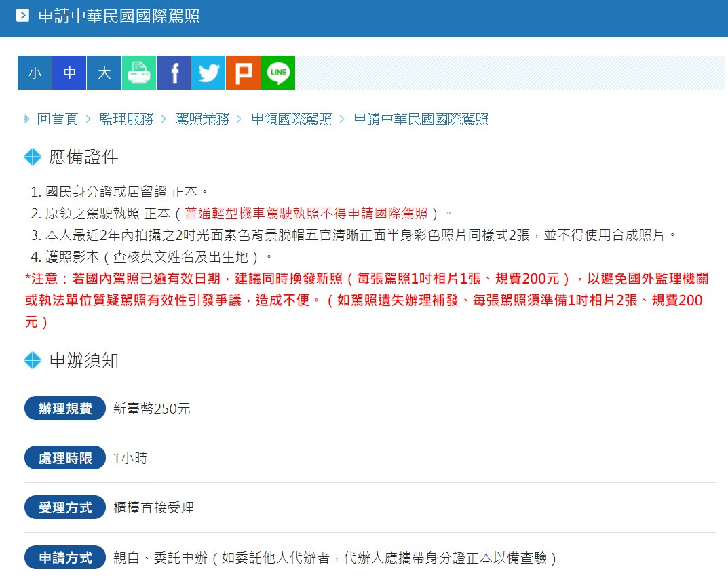
Task: Set font size to medium (中)
Action: [x=69, y=73]
